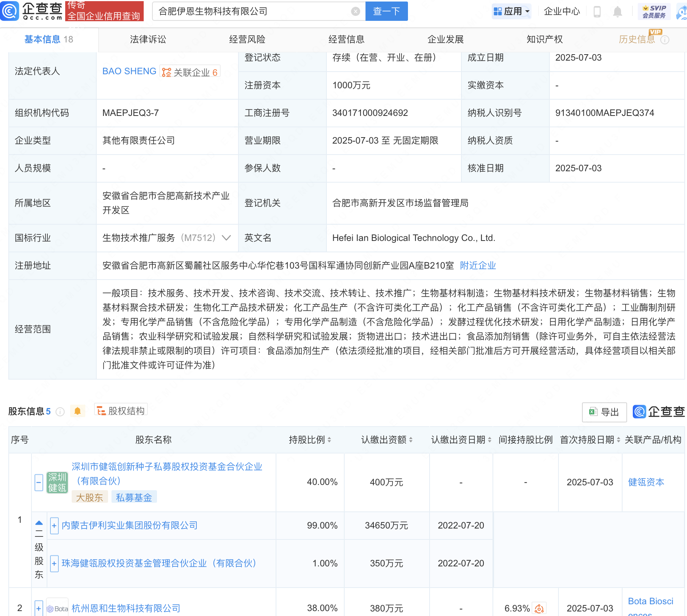The width and height of the screenshot is (687, 616).
Task: Click the 查一下 search button
Action: click(x=387, y=11)
